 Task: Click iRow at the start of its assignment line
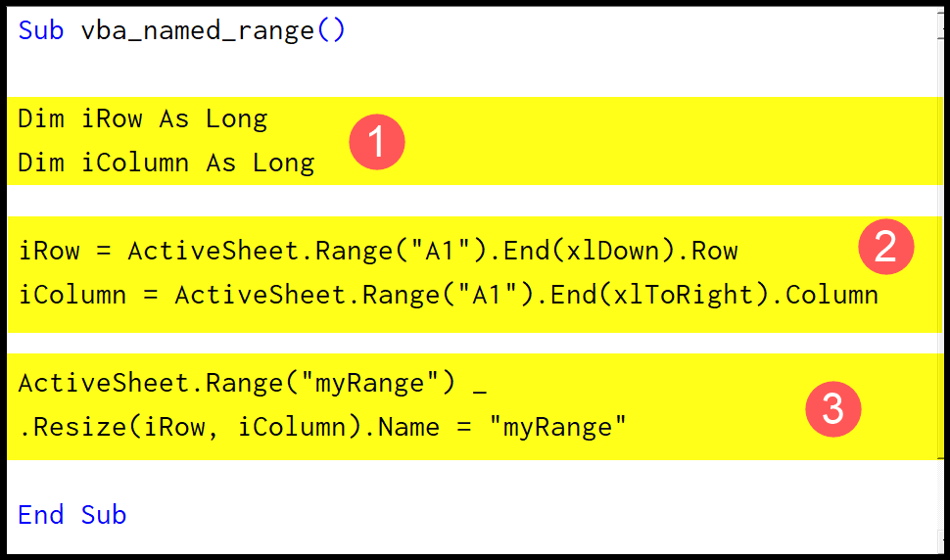(x=49, y=252)
